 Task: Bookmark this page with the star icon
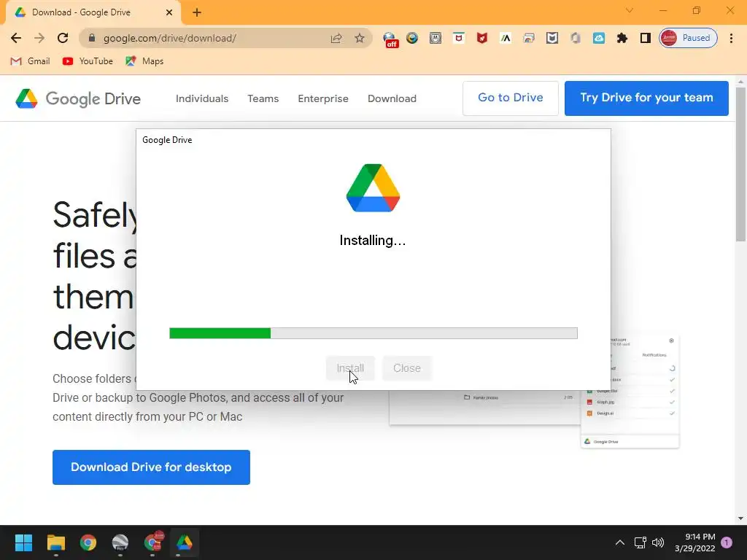[x=360, y=38]
